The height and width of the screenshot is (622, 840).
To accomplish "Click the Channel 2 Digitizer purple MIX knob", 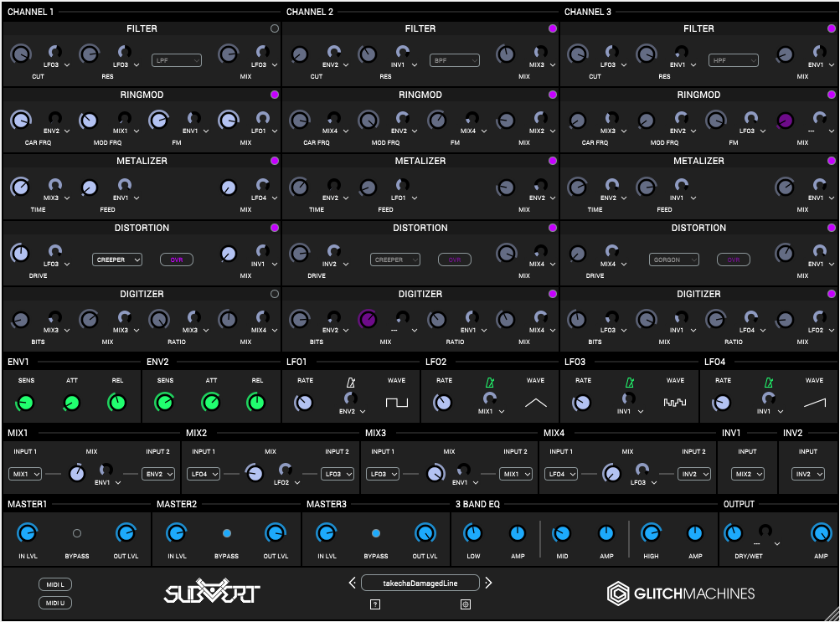I will pos(368,320).
